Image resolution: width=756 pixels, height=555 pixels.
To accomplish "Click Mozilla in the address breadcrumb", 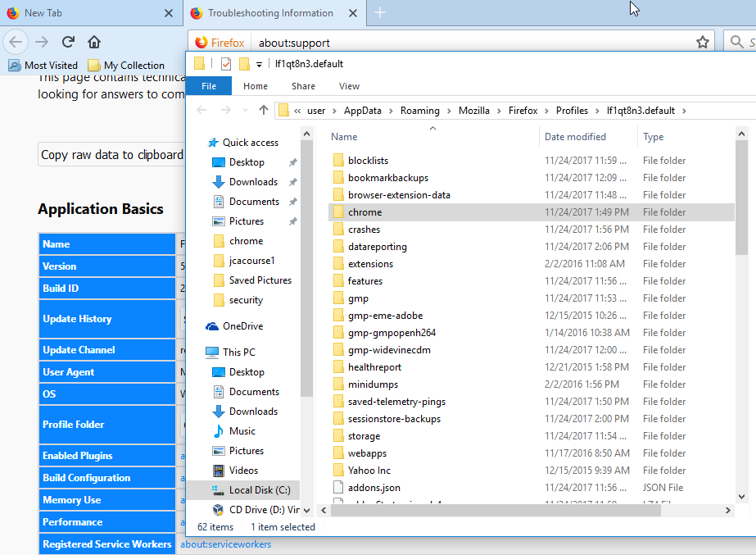I will click(x=474, y=111).
